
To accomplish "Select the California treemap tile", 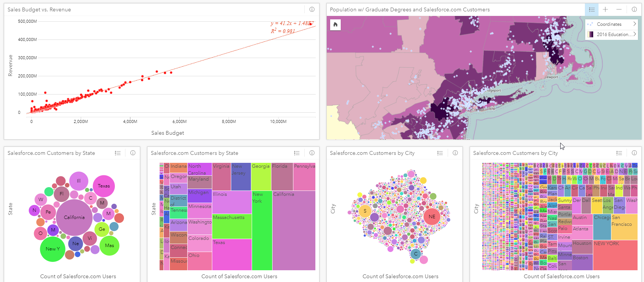I will click(294, 230).
